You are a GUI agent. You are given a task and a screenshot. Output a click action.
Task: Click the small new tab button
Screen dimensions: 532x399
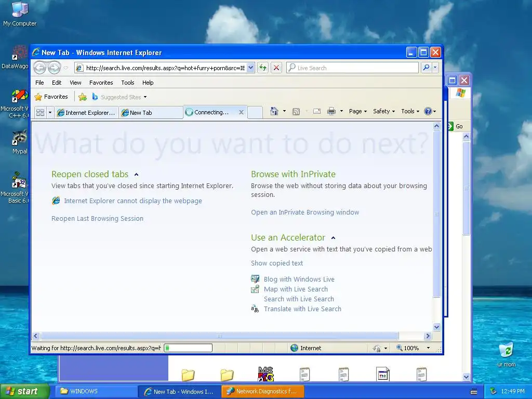point(255,112)
